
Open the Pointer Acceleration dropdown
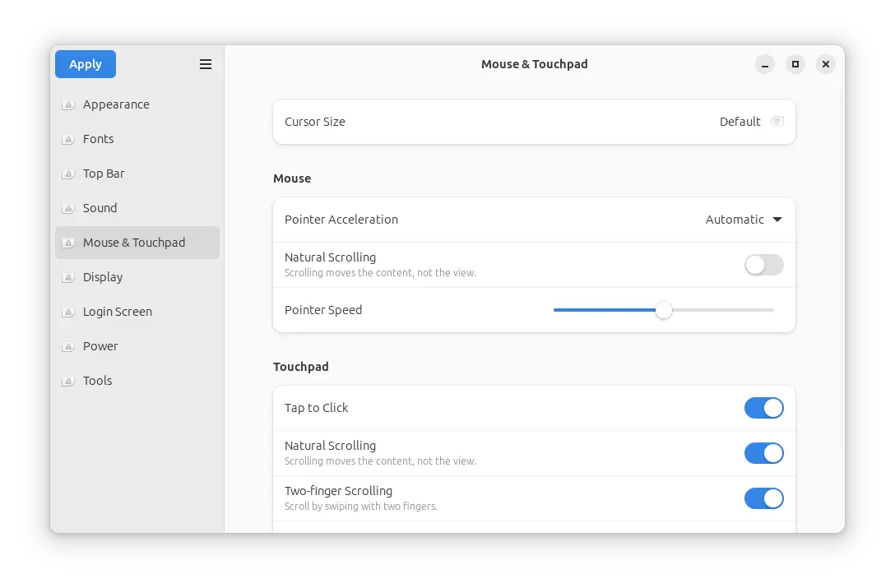coord(744,220)
